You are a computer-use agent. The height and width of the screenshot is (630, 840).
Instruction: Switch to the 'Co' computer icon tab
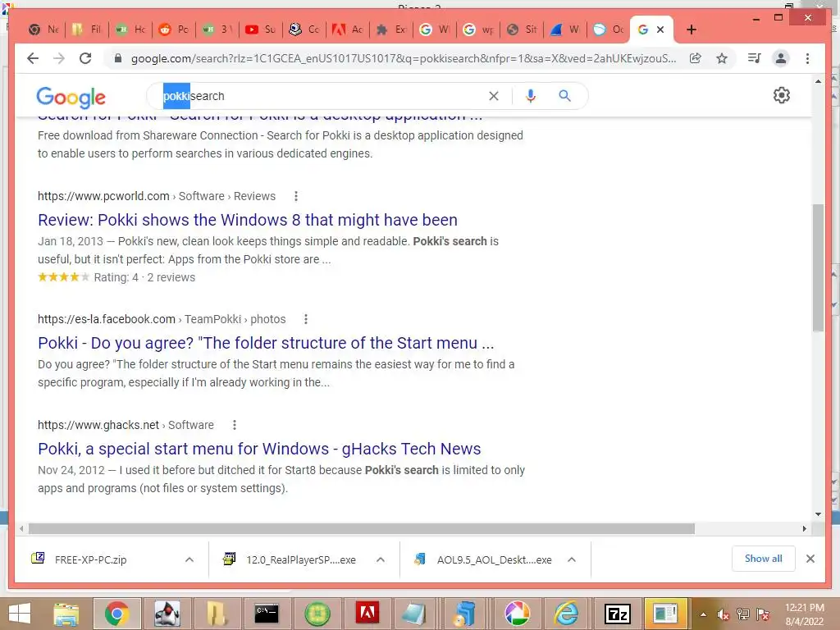click(304, 30)
